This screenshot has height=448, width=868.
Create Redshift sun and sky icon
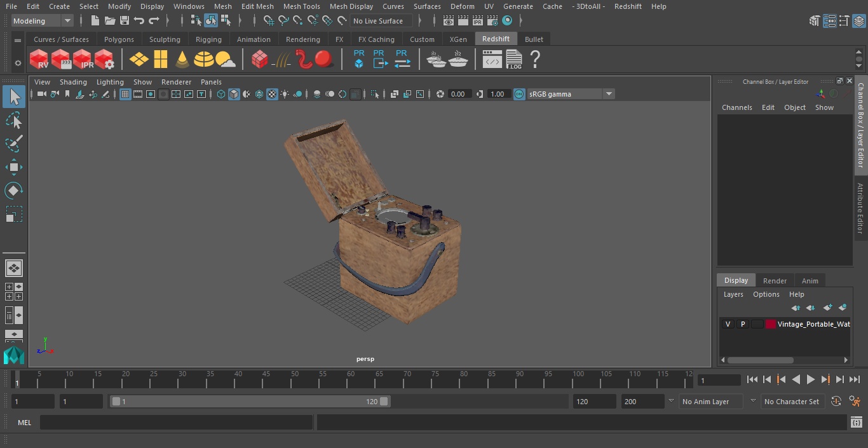tap(226, 60)
